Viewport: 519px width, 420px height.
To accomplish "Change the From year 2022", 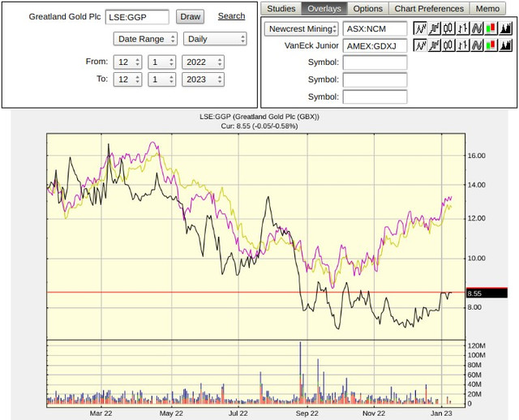I will (203, 62).
